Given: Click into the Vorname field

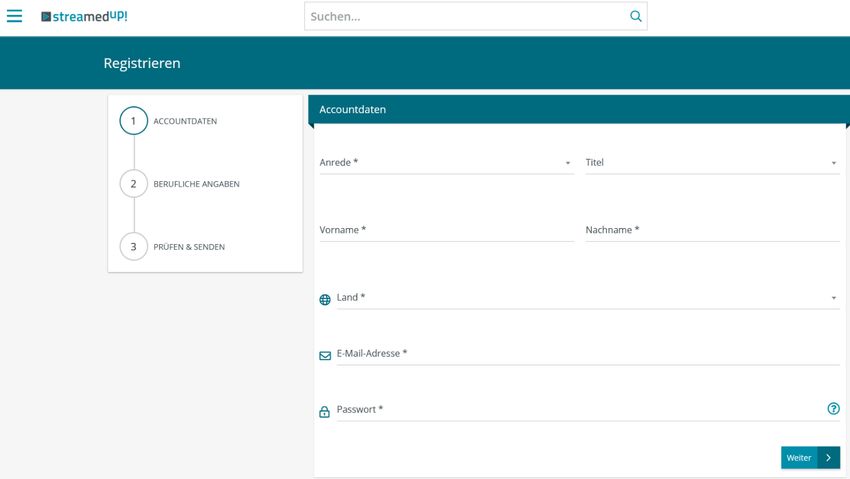Looking at the screenshot, I should click(x=446, y=230).
